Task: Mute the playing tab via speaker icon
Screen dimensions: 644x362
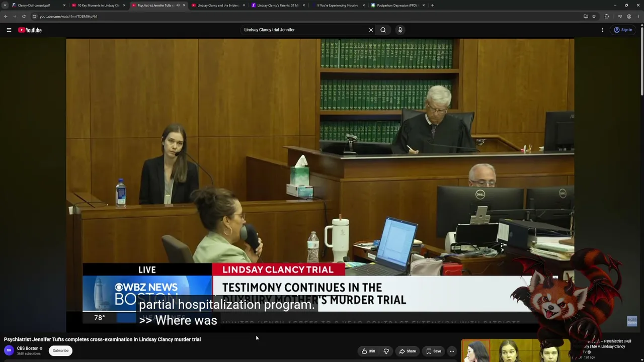Action: click(x=178, y=6)
